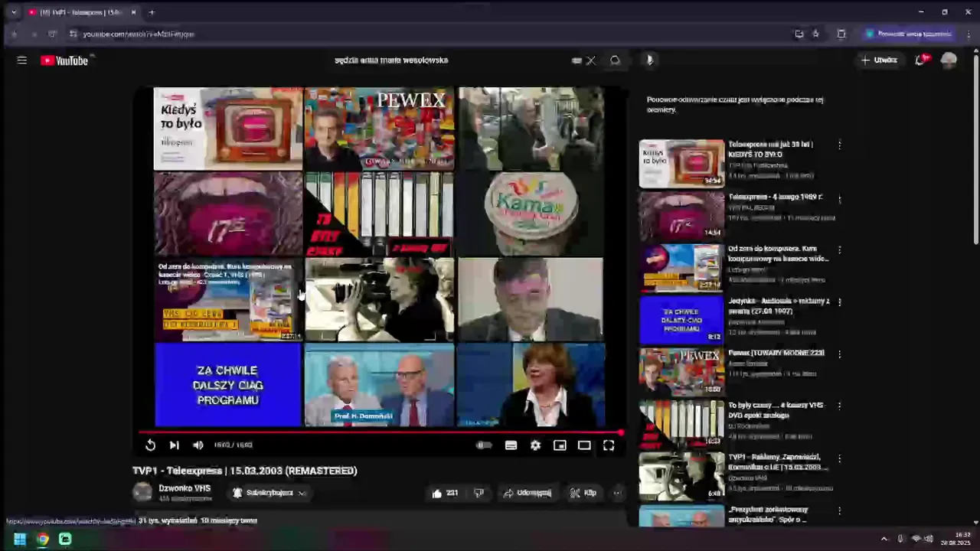Viewport: 980px width, 551px height.
Task: Dislike the video with thumbs down
Action: 479,493
